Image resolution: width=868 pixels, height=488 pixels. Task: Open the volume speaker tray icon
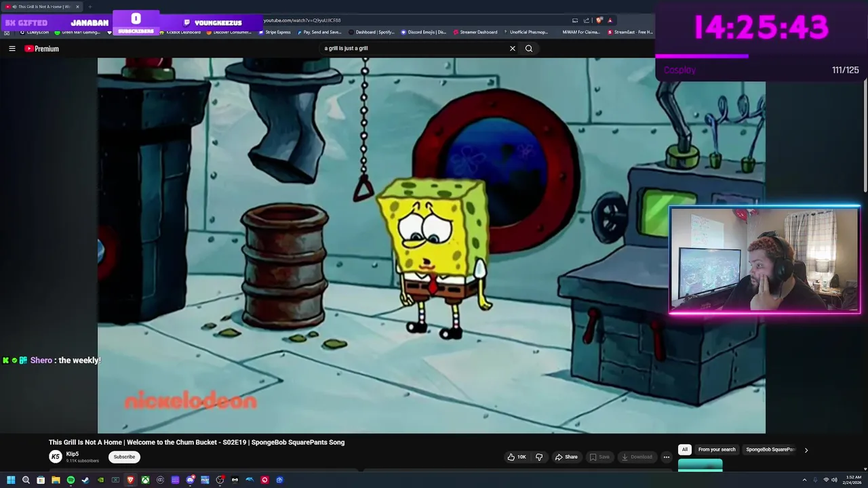(834, 480)
